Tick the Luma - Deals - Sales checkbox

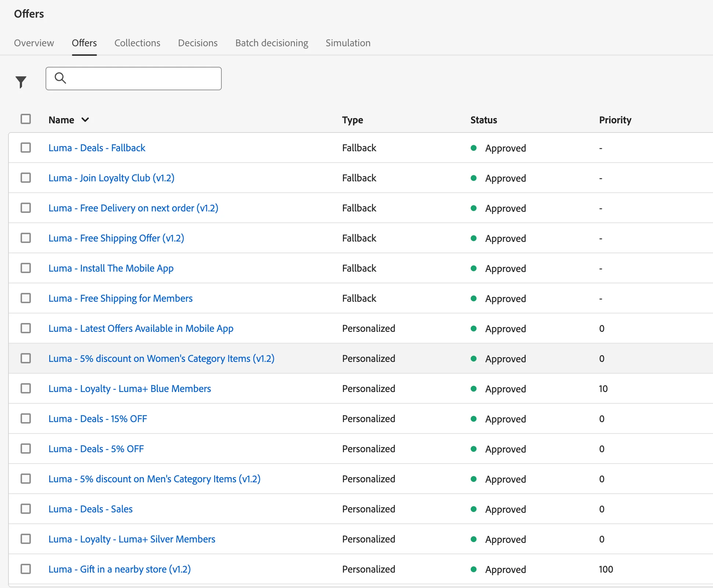26,509
